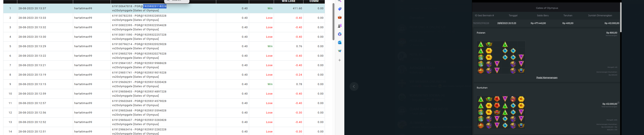
Task: Click the round back chevron button
Action: click(x=354, y=87)
